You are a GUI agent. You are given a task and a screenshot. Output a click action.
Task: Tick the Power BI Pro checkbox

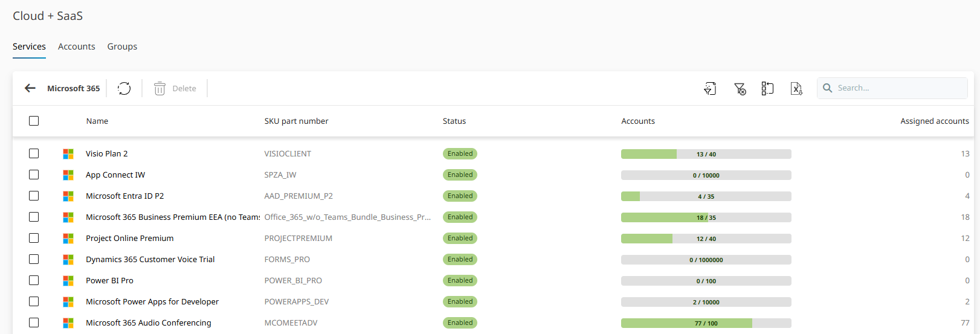34,280
